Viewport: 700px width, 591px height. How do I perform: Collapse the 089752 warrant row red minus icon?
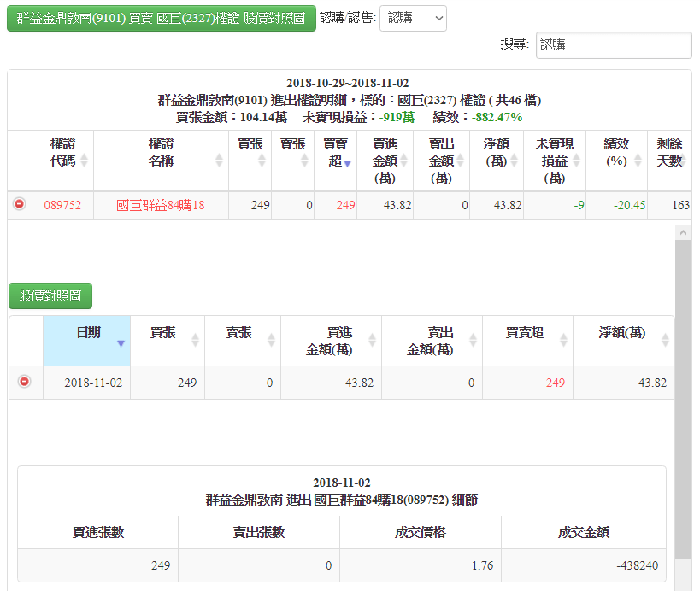(19, 204)
